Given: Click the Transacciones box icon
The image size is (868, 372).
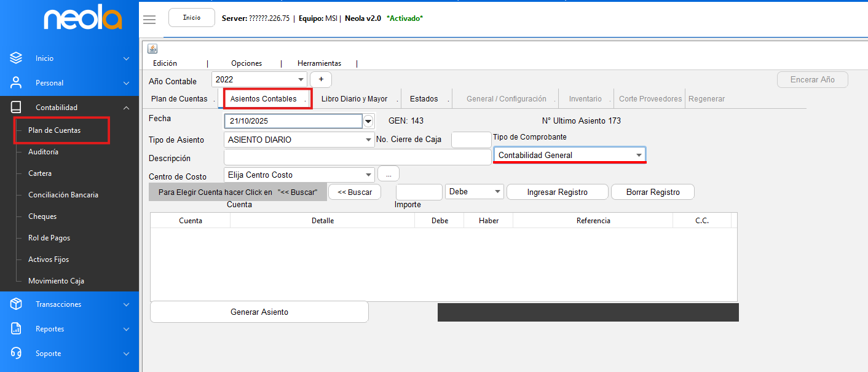Looking at the screenshot, I should click(16, 304).
